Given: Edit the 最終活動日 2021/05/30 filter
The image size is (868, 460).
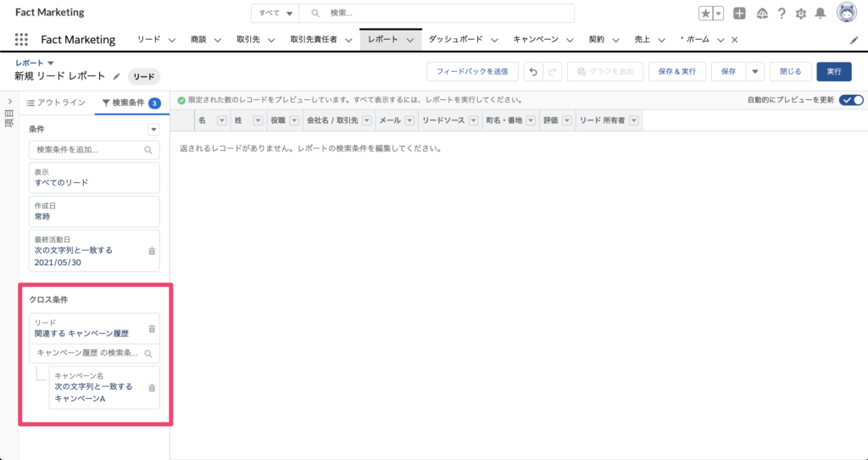Looking at the screenshot, I should tap(94, 251).
